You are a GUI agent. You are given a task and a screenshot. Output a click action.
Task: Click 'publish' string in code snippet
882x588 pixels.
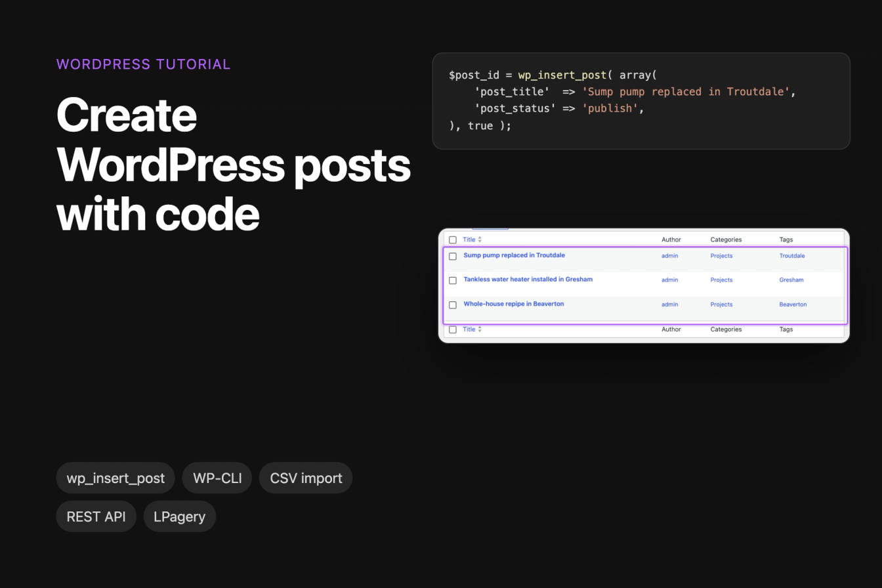point(610,108)
